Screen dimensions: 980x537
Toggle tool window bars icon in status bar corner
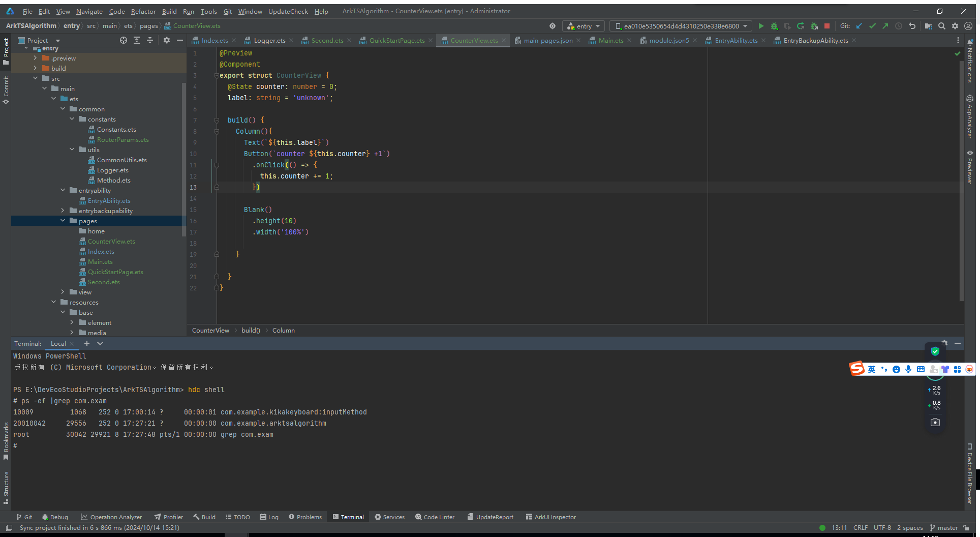click(x=9, y=528)
